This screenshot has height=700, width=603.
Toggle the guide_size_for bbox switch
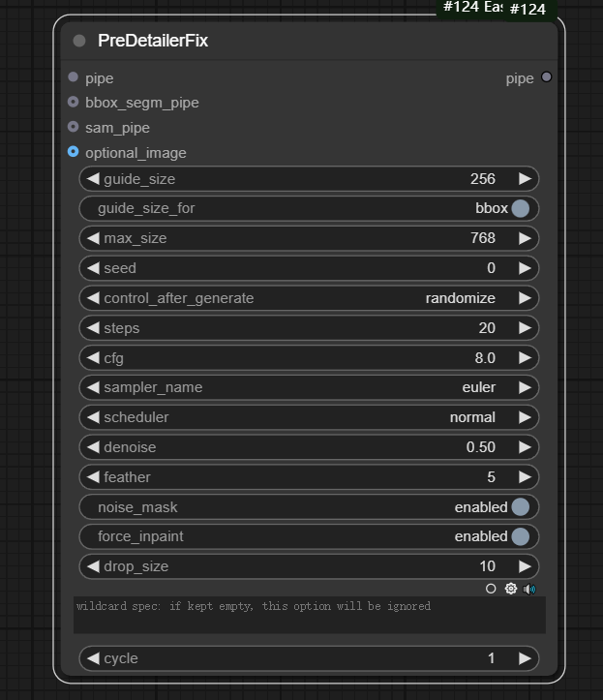tap(520, 208)
